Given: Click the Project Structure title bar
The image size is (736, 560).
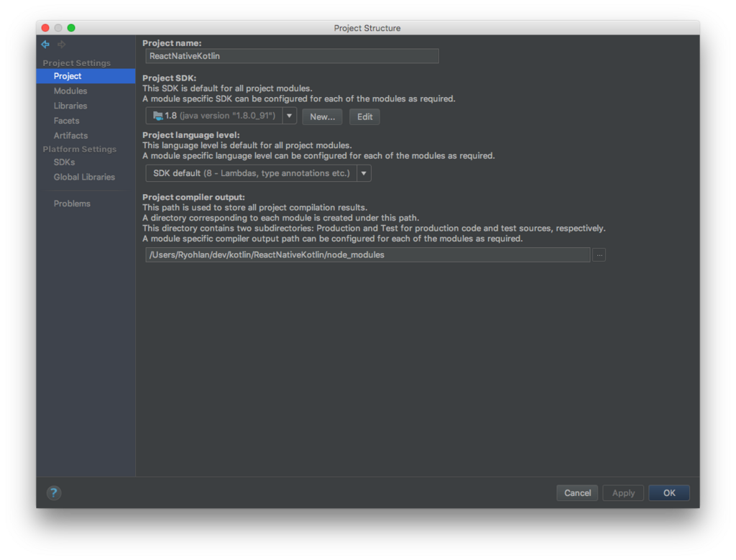Looking at the screenshot, I should pos(368,28).
